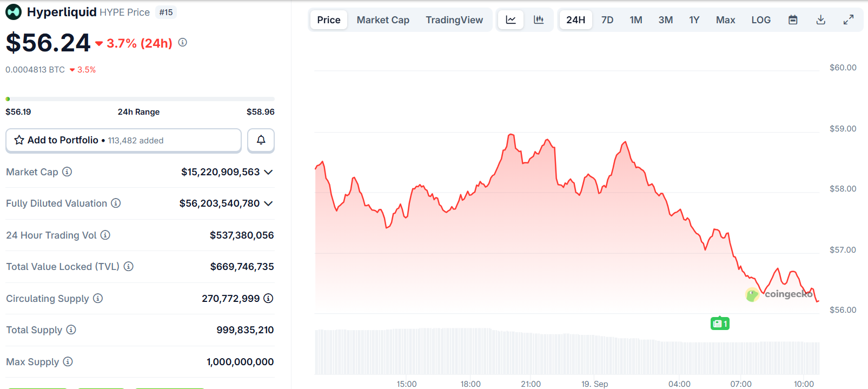Click the $15,220,909,563 market cap value
The image size is (868, 389).
pyautogui.click(x=221, y=172)
